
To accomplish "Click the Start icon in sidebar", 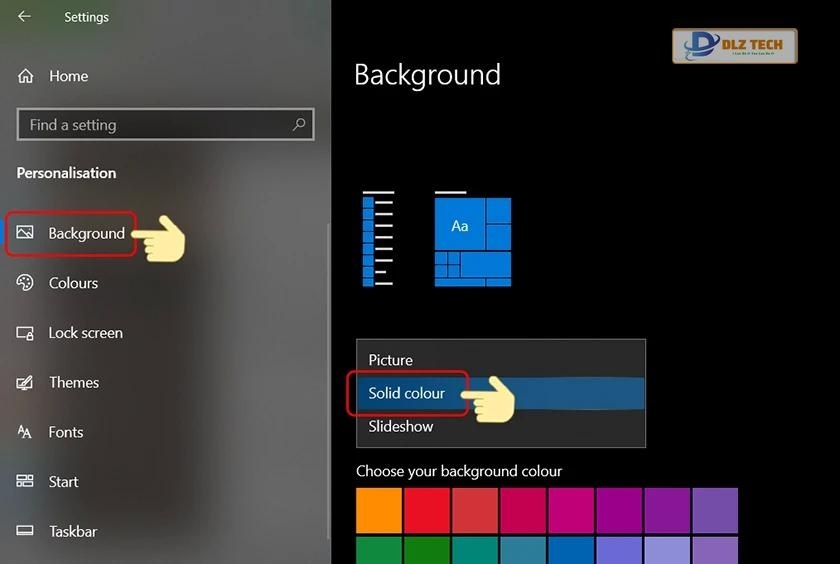I will 26,482.
